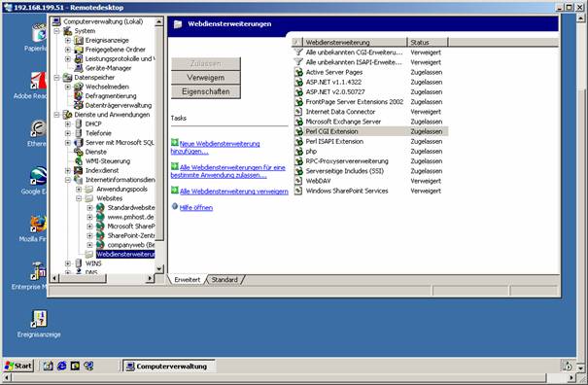
Task: Sort by Status column header
Action: (x=428, y=42)
